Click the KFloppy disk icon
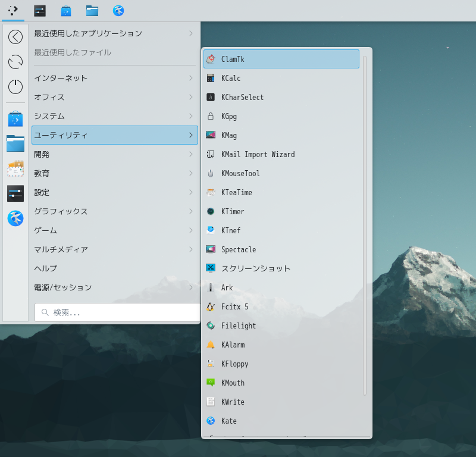This screenshot has width=476, height=457. pos(211,364)
